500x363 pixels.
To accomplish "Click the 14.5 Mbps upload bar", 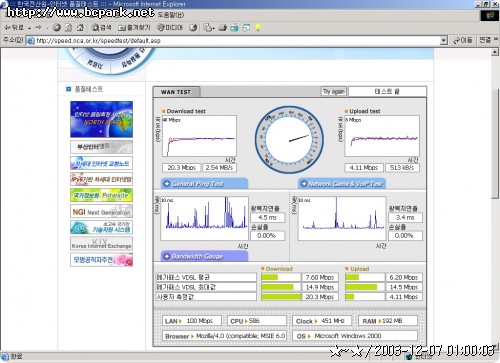I will pyautogui.click(x=365, y=287).
